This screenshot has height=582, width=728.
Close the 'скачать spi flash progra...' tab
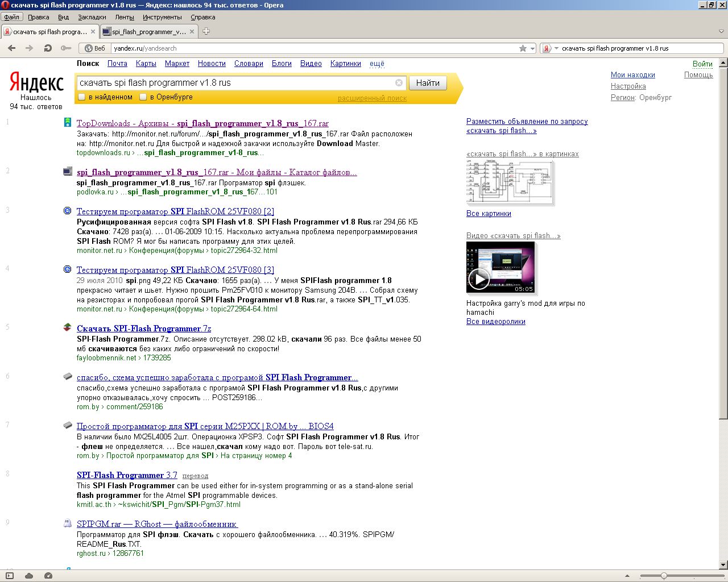coord(93,31)
